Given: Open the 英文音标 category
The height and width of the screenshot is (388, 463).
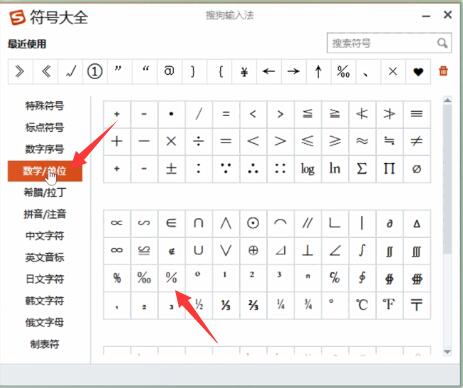Looking at the screenshot, I should [45, 257].
